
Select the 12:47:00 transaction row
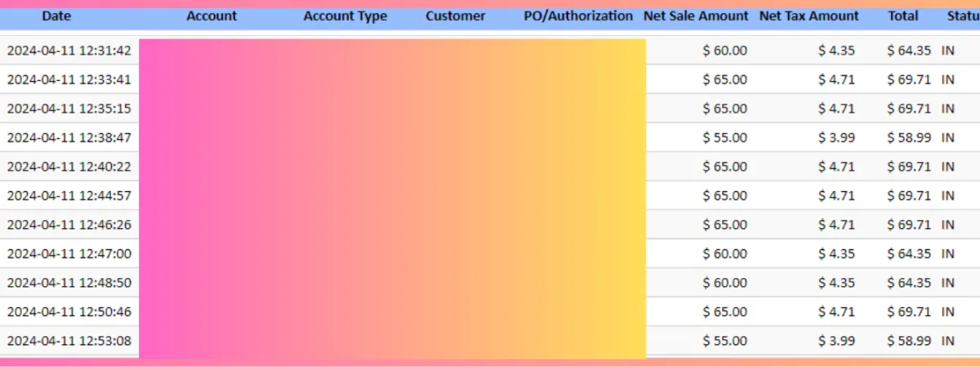point(490,253)
